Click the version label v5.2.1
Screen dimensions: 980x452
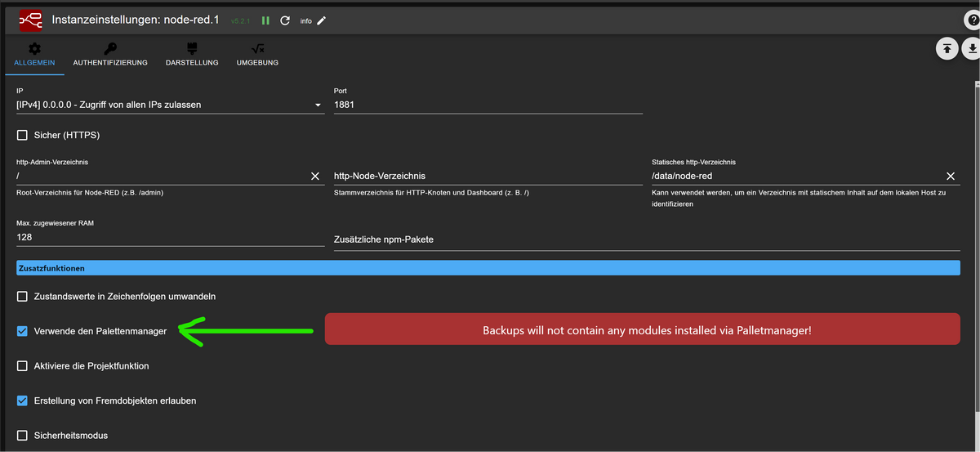pos(241,20)
